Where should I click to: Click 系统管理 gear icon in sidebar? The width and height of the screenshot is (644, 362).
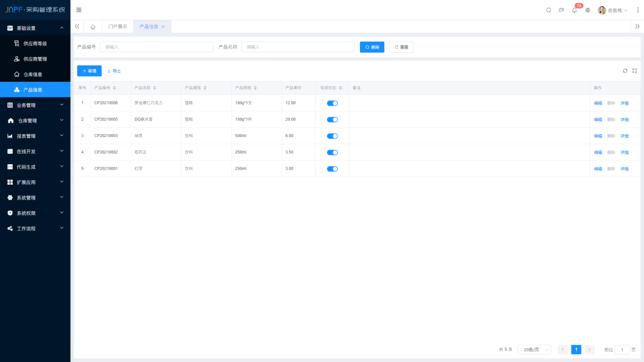click(x=10, y=198)
